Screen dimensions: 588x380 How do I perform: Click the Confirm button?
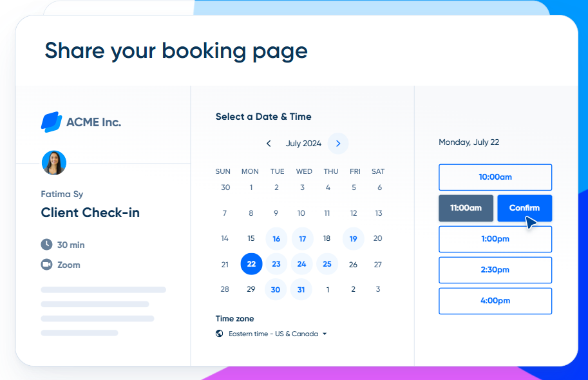point(525,208)
